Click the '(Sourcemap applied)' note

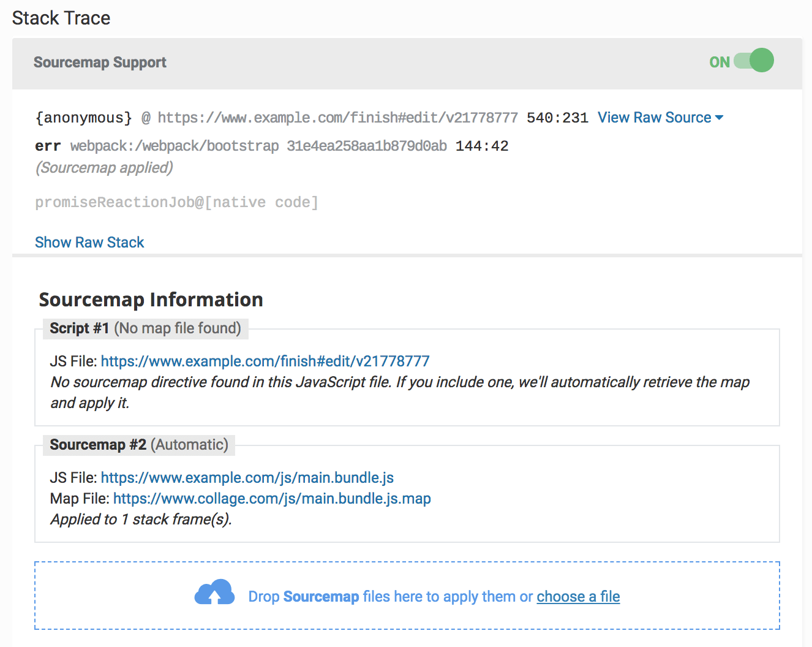(x=104, y=168)
